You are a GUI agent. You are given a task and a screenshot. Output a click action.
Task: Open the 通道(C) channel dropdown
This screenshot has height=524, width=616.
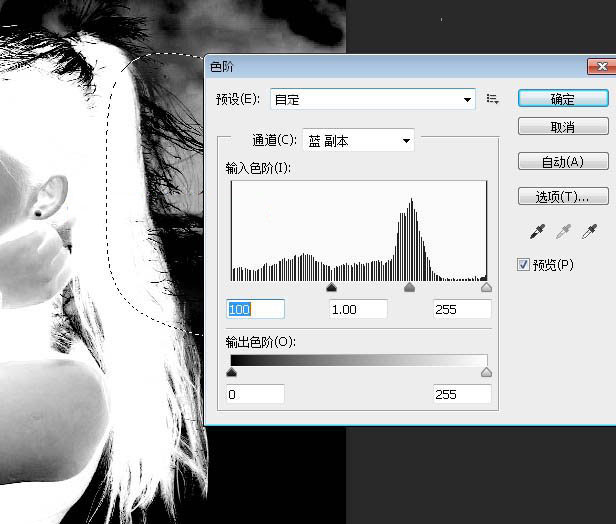(358, 141)
